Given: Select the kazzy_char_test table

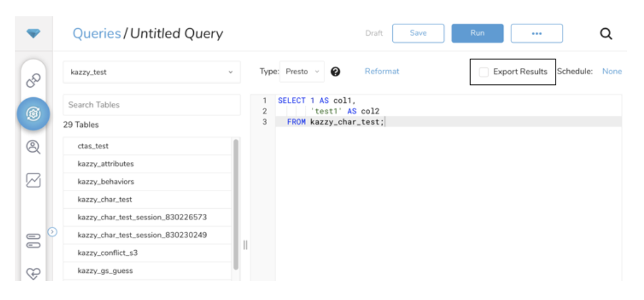Looking at the screenshot, I should pos(105,199).
